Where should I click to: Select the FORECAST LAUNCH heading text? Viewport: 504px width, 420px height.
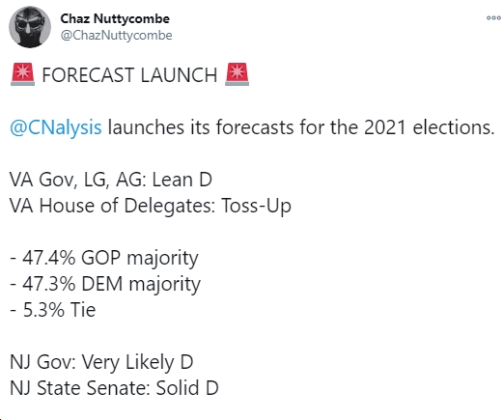[129, 75]
